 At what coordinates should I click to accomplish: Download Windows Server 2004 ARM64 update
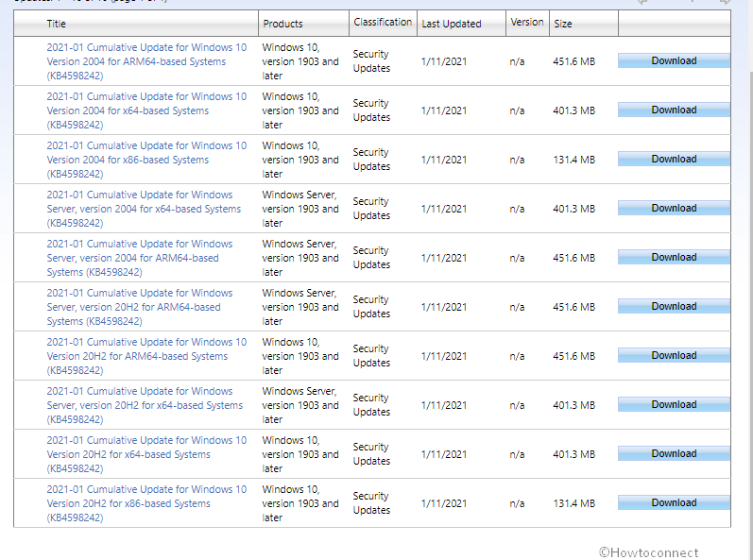point(674,258)
